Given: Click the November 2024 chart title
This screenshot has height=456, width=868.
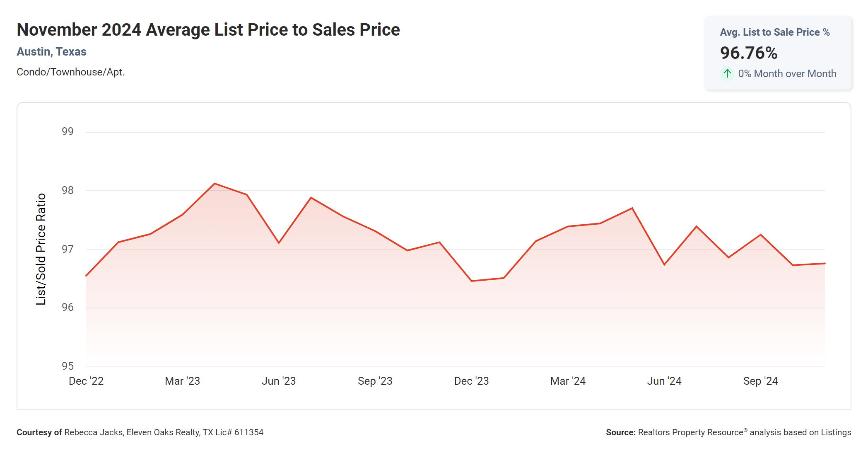Looking at the screenshot, I should [x=208, y=30].
